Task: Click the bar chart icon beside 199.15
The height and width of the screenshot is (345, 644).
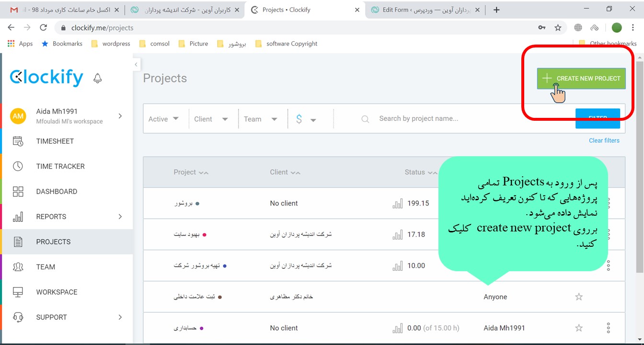Action: click(x=397, y=204)
